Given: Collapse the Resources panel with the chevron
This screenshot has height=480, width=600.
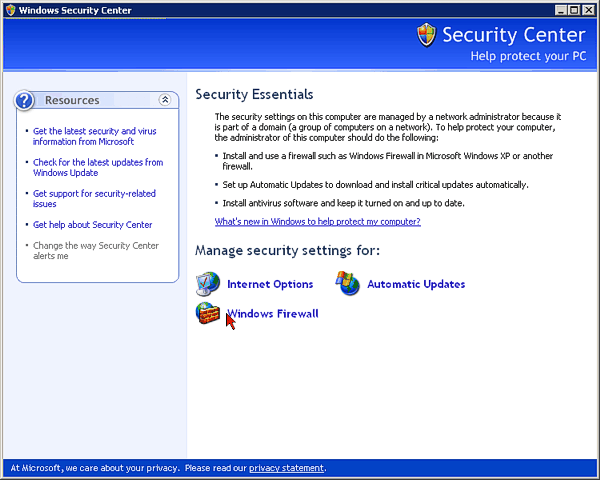Looking at the screenshot, I should 165,100.
